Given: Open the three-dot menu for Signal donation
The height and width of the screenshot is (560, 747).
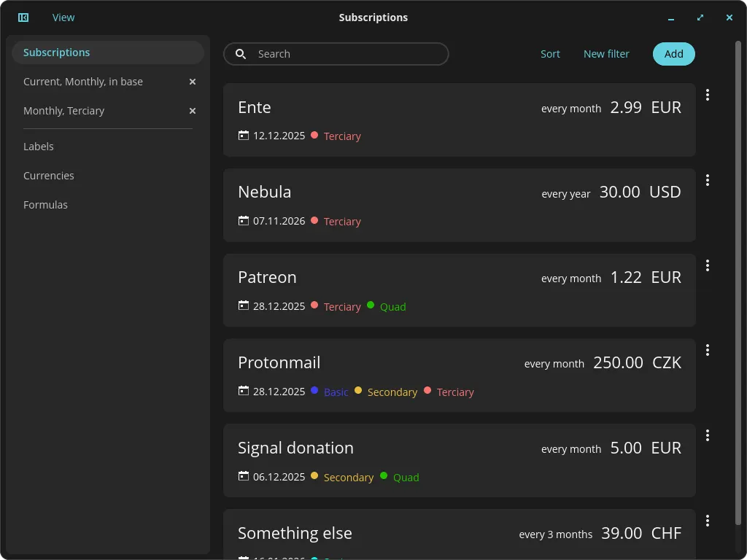Looking at the screenshot, I should point(708,435).
